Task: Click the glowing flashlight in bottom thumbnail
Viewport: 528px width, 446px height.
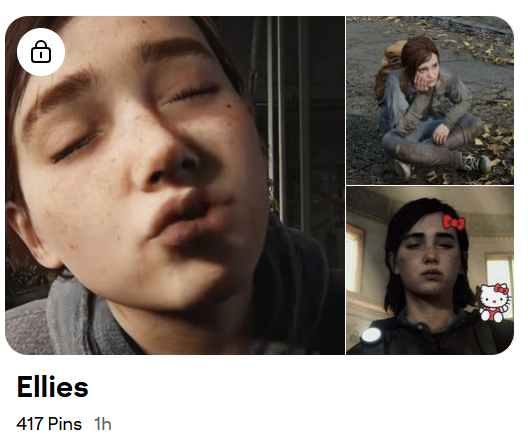Action: pos(371,336)
